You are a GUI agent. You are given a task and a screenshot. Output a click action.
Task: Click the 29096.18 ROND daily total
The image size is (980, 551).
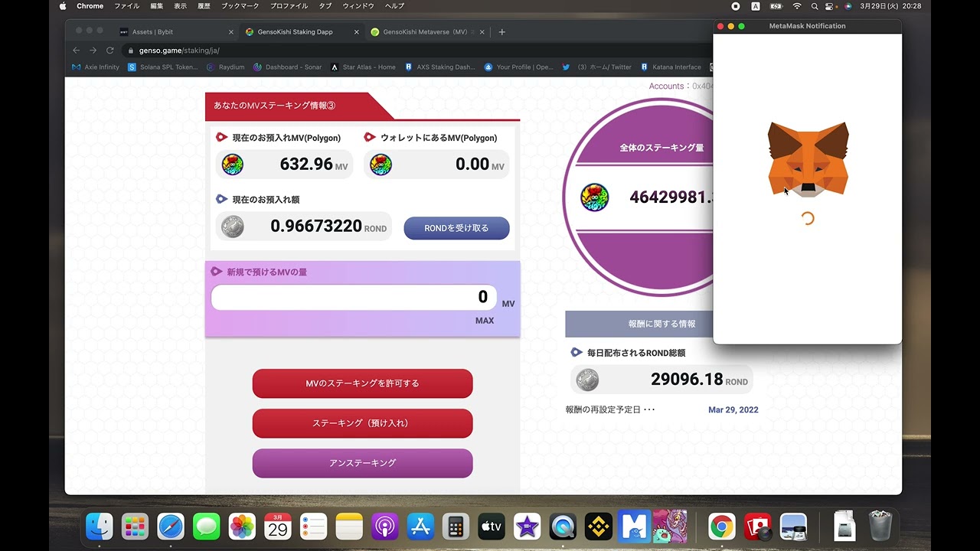coord(687,380)
